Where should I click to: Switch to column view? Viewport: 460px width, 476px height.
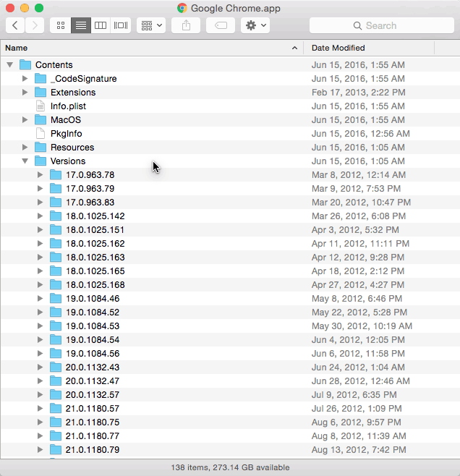tap(101, 25)
